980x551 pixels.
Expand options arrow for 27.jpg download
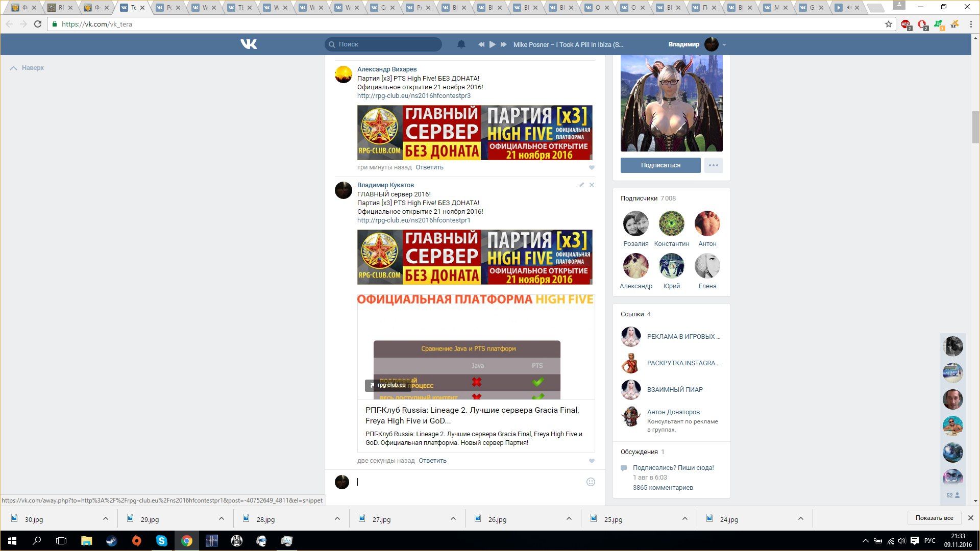[453, 518]
